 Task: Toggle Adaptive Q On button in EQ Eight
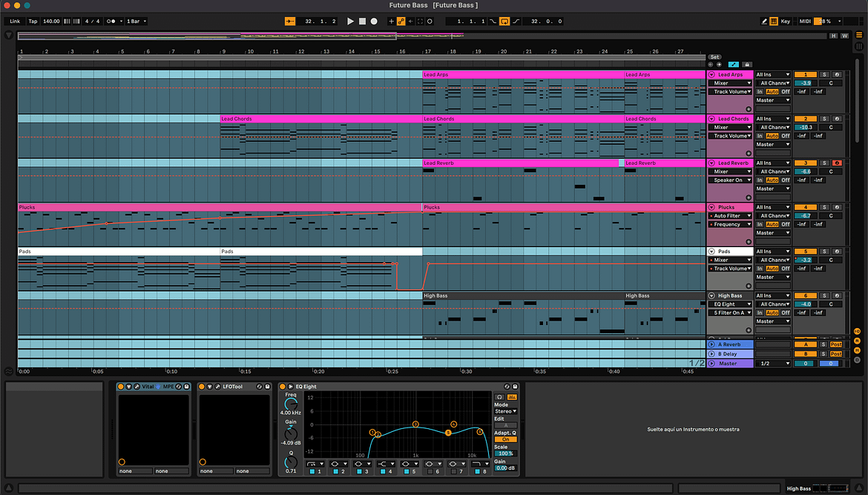(505, 439)
